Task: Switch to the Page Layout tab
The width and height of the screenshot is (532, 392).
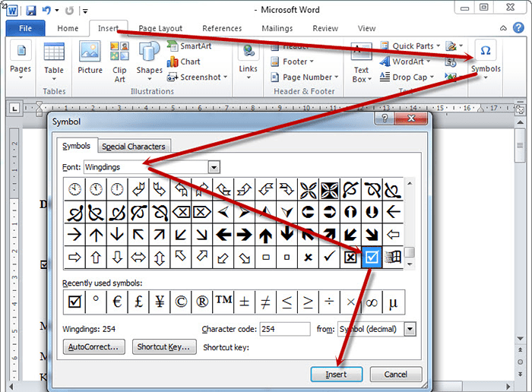Action: click(x=160, y=28)
